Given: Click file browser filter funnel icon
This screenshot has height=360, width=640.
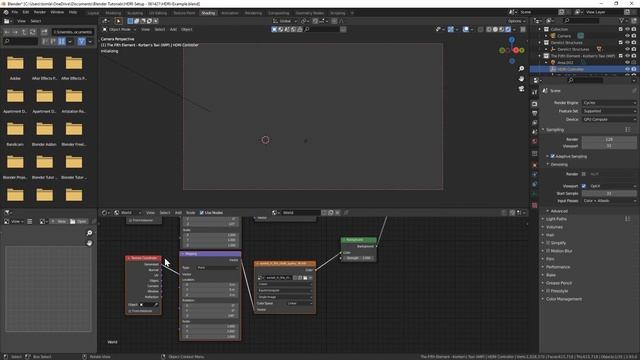Looking at the screenshot, I should 82,41.
